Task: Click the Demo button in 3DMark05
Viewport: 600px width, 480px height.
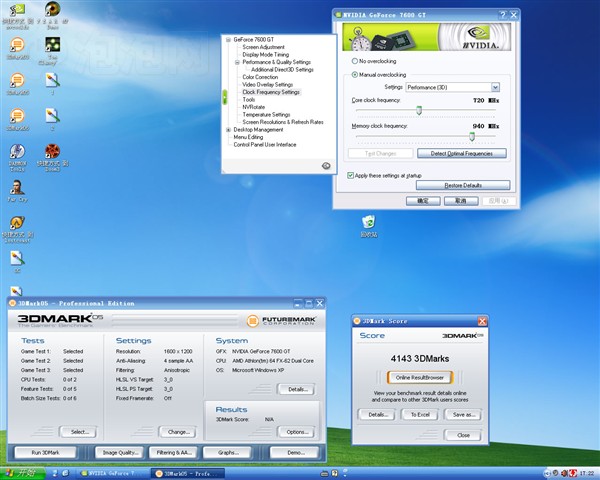Action: (294, 452)
